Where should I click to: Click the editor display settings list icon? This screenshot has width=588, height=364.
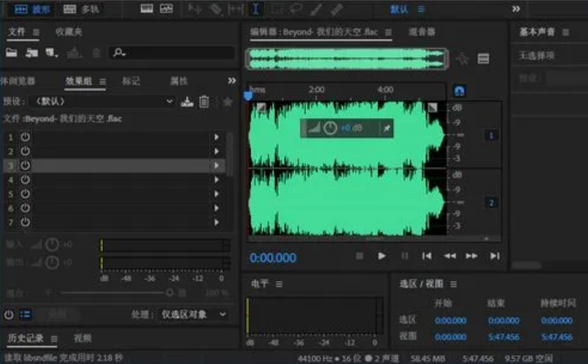(483, 59)
